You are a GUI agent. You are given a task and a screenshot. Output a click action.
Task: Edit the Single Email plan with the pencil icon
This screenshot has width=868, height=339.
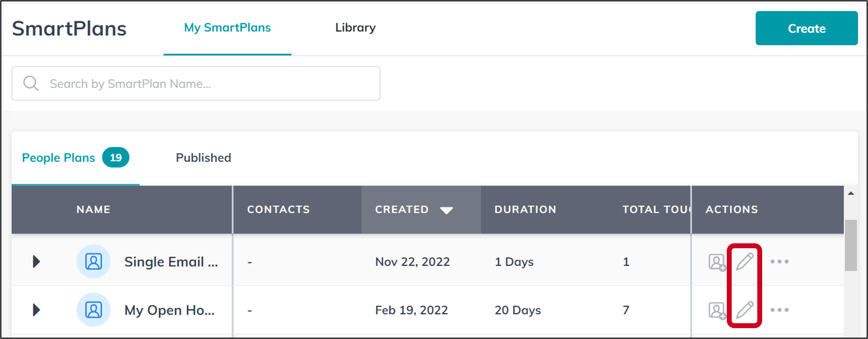coord(745,261)
